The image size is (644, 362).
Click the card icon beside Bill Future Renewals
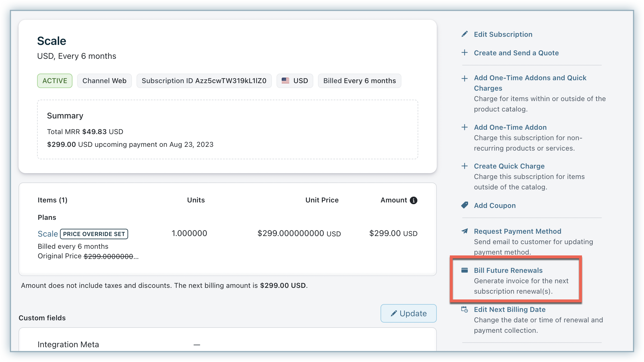(x=464, y=270)
